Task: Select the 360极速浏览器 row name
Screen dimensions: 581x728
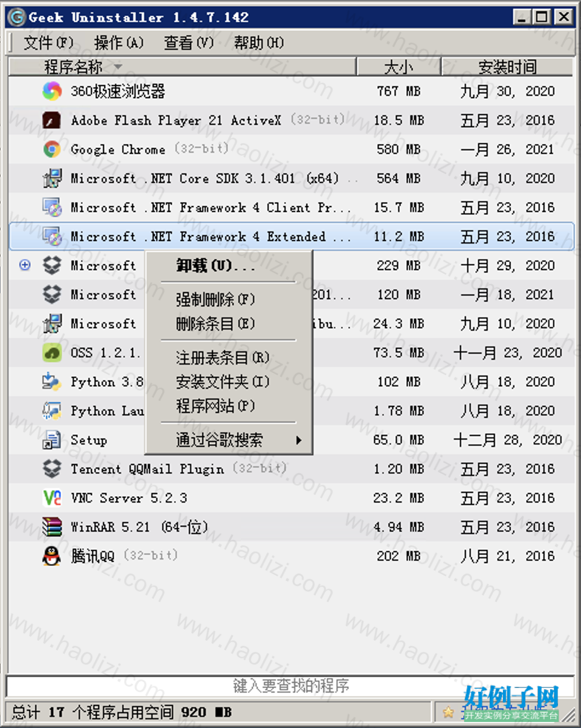Action: (x=118, y=91)
